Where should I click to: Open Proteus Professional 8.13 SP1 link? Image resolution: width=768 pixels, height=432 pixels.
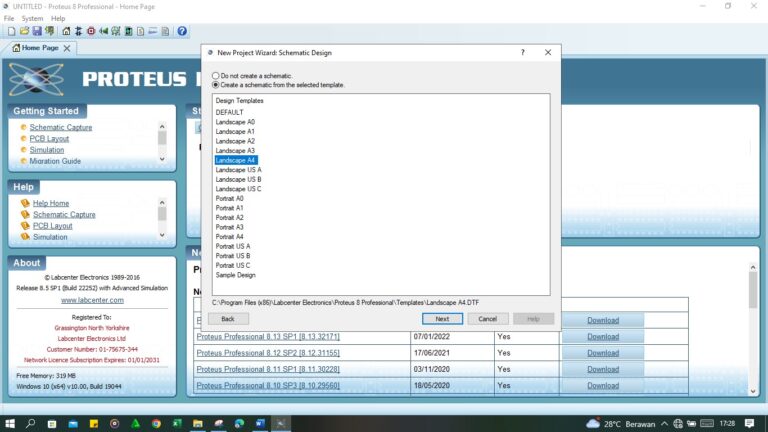[268, 337]
